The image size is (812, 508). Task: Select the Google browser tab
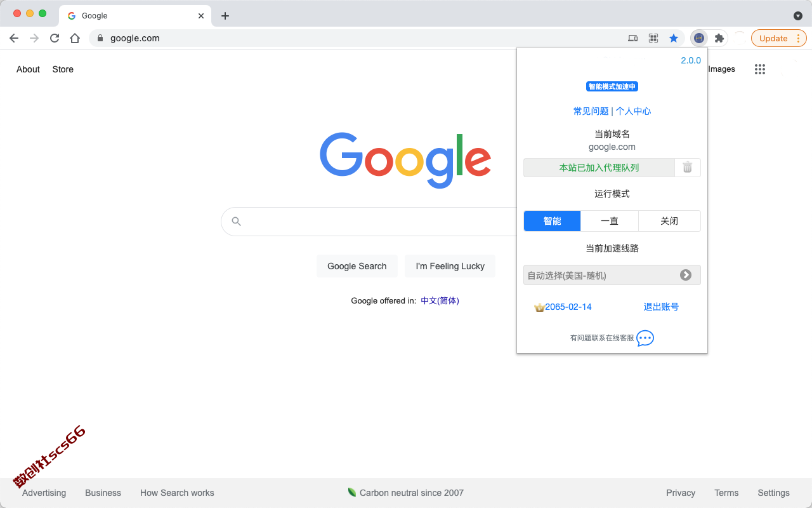134,15
